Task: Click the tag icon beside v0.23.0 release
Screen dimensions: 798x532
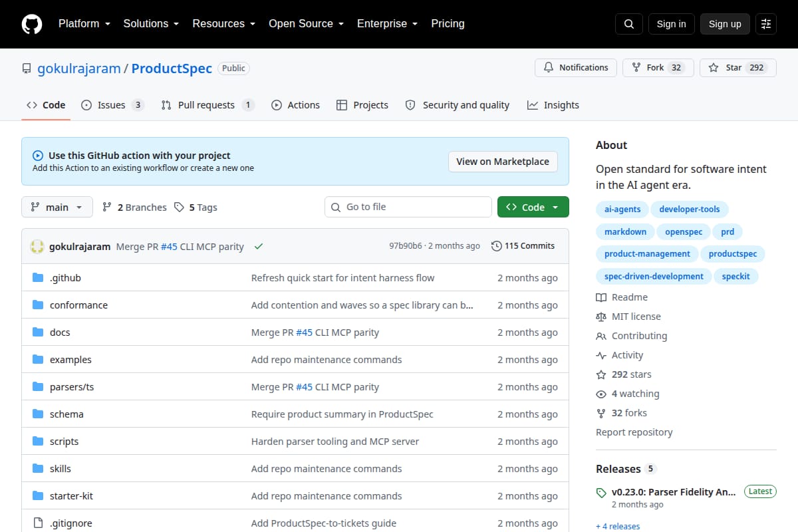Action: [x=601, y=493]
